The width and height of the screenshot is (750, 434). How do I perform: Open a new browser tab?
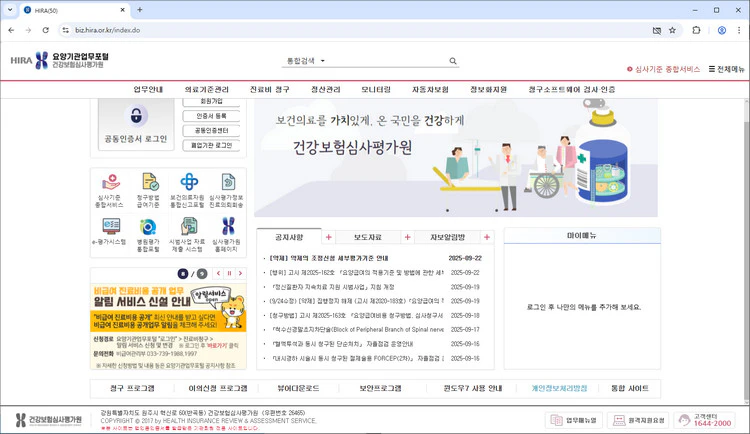pos(140,10)
